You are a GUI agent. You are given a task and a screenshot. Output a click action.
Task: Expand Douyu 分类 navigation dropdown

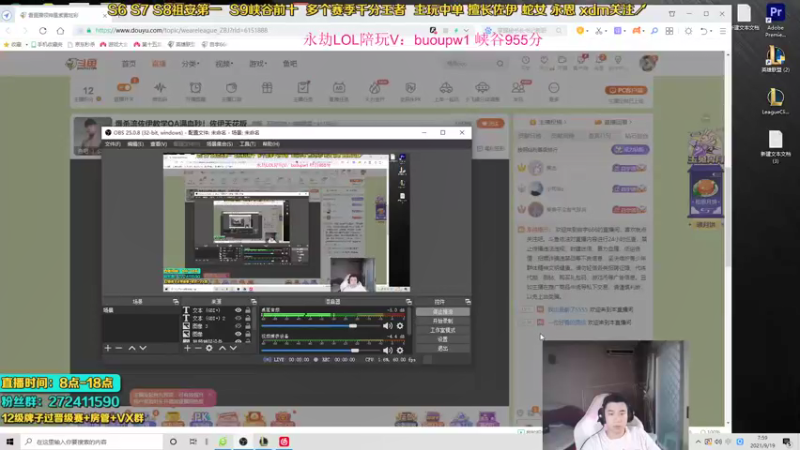point(190,64)
